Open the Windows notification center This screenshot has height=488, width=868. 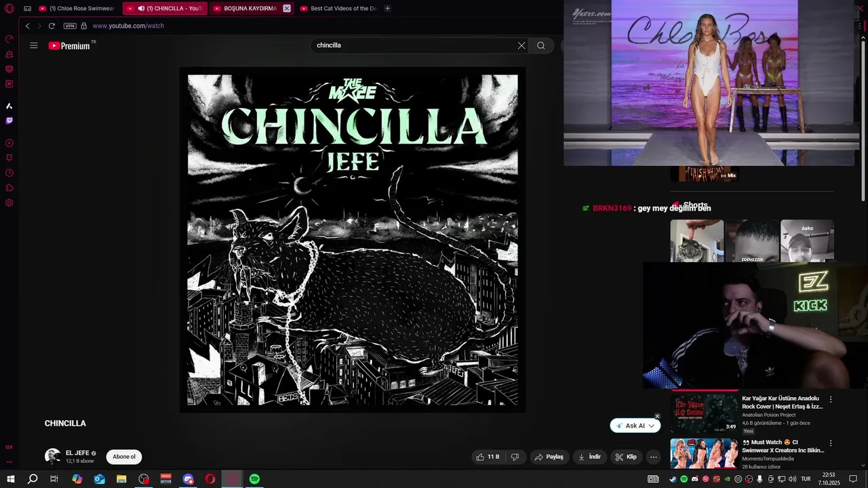[x=854, y=479]
